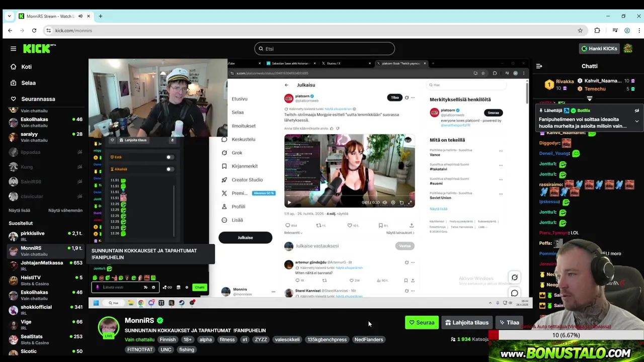Click the Lahjoita tilaus gift button
Image resolution: width=644 pixels, height=362 pixels.
466,323
